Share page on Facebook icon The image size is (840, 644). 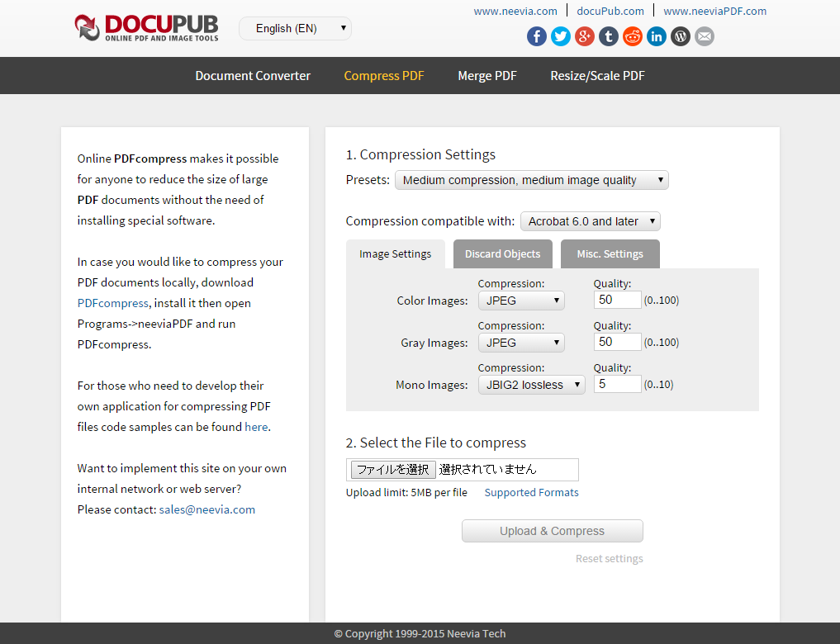coord(537,36)
